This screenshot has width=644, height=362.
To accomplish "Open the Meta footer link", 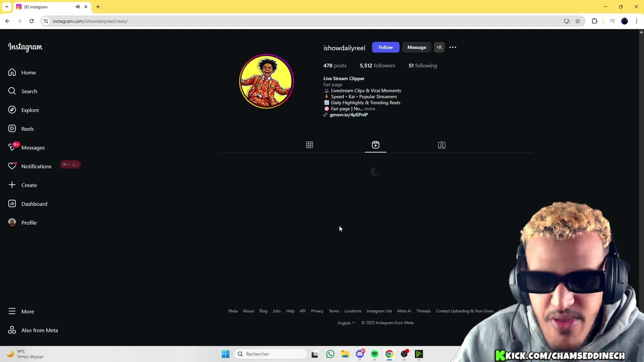I will point(233,311).
